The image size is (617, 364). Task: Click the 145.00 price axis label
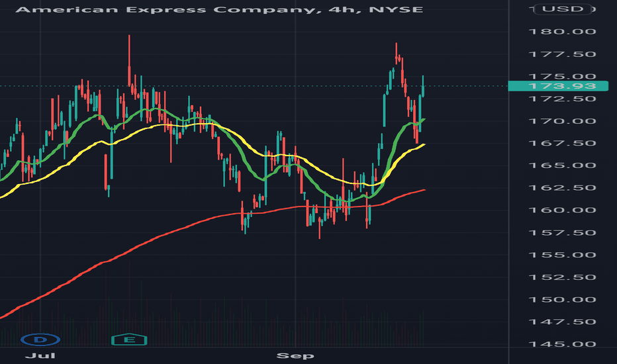562,344
